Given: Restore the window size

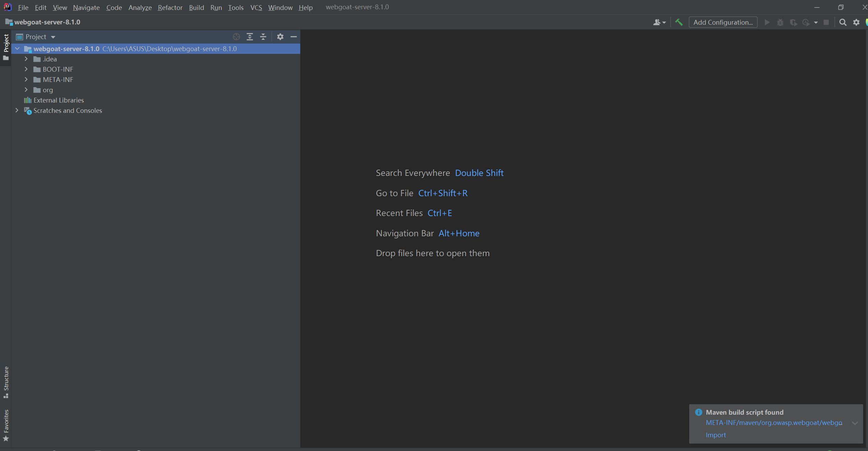Looking at the screenshot, I should click(x=841, y=7).
